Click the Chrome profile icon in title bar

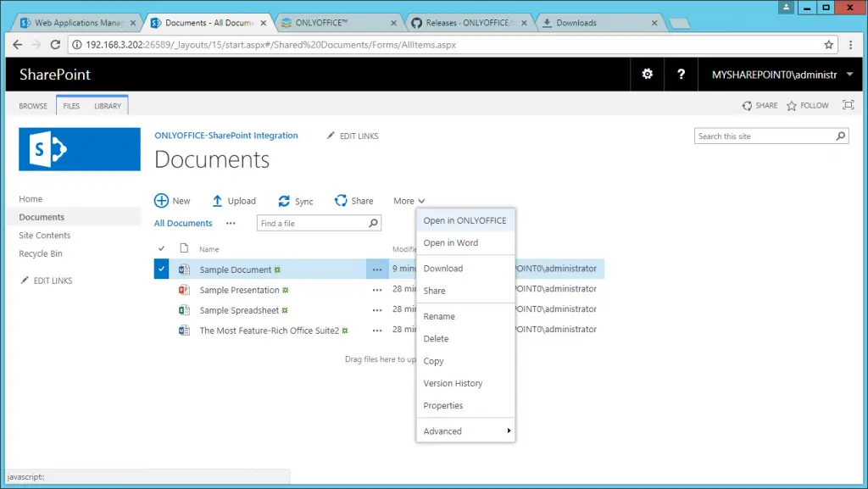[x=786, y=7]
